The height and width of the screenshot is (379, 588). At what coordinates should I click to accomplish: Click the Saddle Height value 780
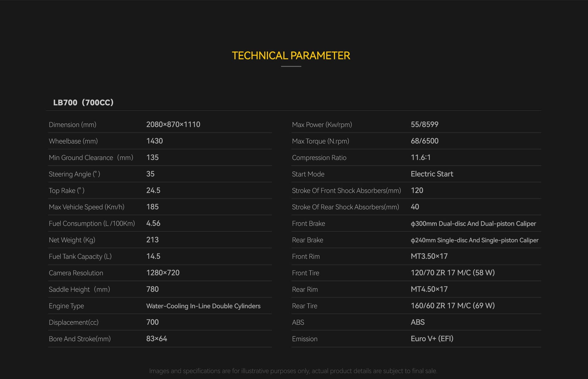tap(152, 289)
